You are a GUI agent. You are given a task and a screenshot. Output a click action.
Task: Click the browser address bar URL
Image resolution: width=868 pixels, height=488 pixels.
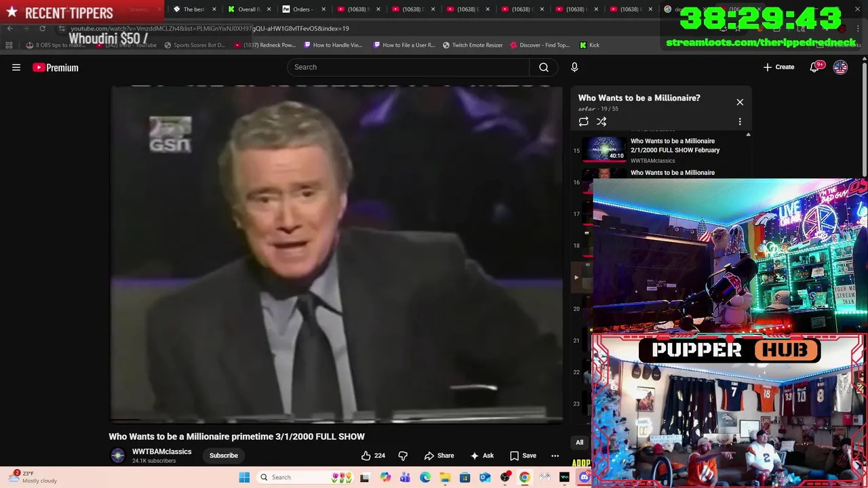point(210,28)
